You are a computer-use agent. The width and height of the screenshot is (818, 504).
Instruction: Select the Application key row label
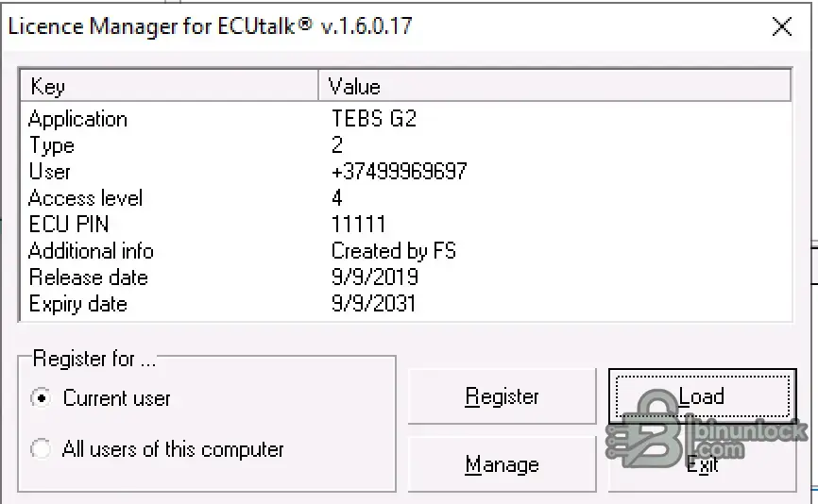coord(77,119)
